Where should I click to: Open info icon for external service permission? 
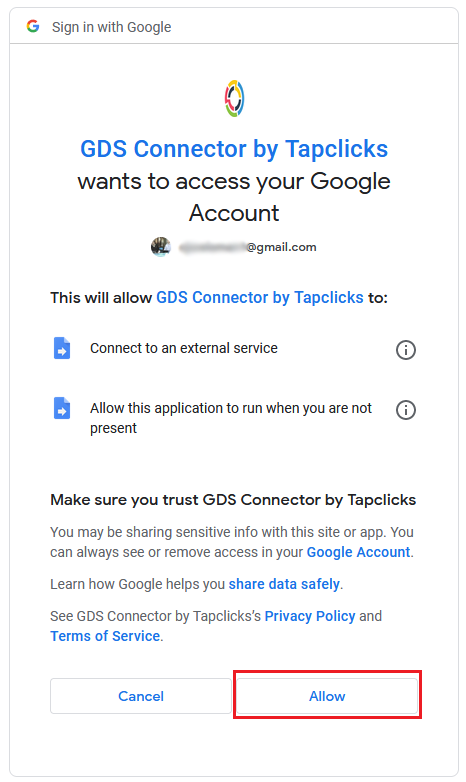[406, 350]
